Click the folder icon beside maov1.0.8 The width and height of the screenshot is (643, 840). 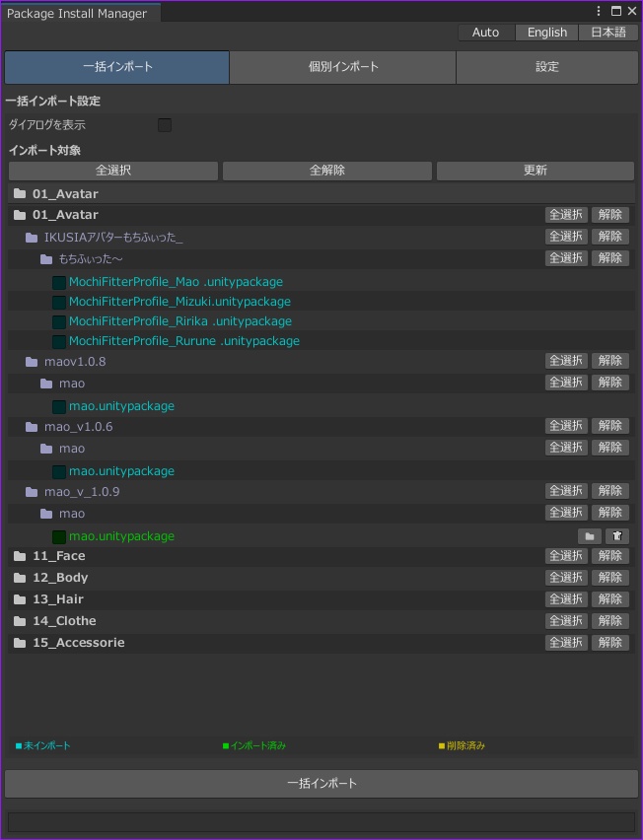[31, 361]
